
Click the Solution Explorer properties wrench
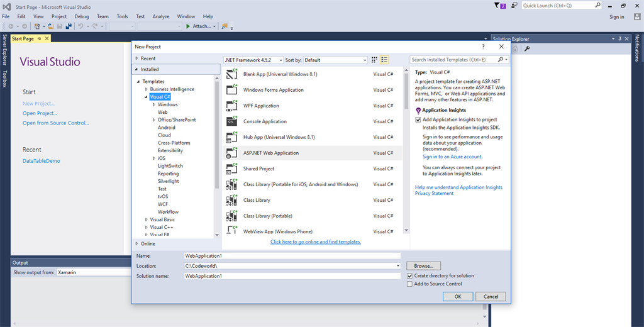(527, 49)
